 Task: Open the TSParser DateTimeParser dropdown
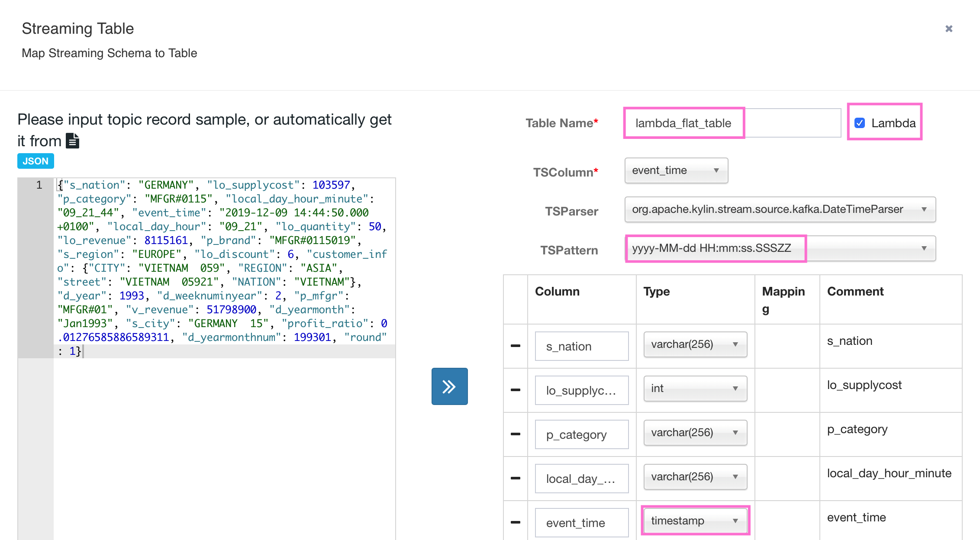780,209
